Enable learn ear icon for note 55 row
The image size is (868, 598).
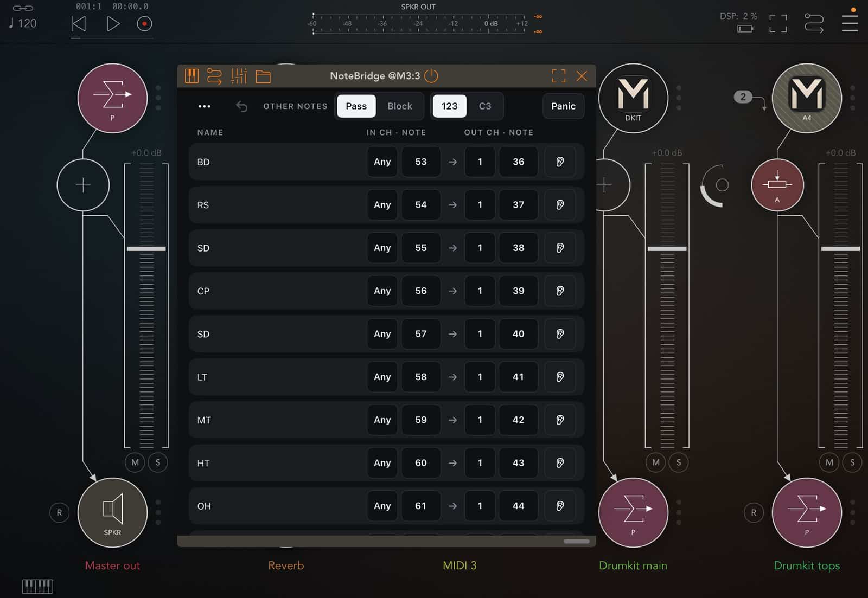pyautogui.click(x=560, y=248)
